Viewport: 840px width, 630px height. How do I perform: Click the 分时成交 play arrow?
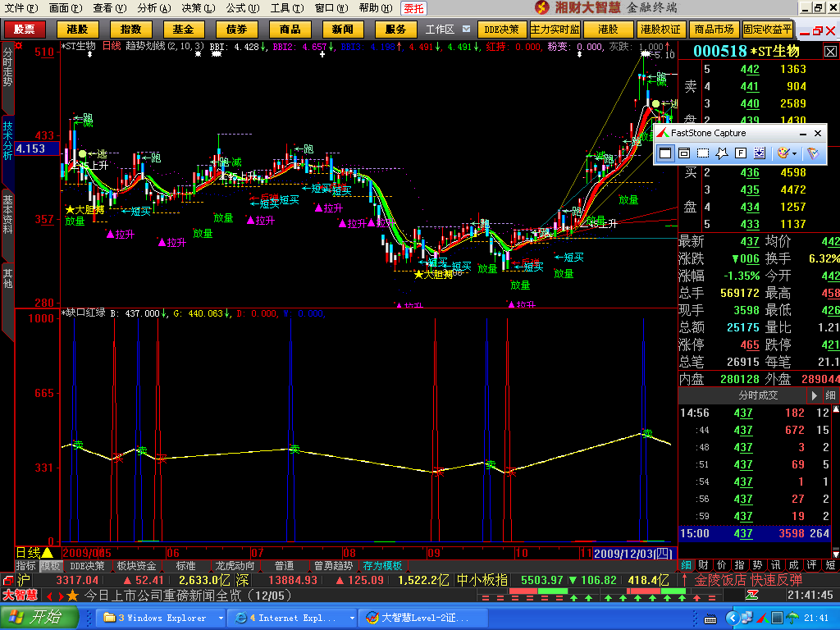click(814, 395)
